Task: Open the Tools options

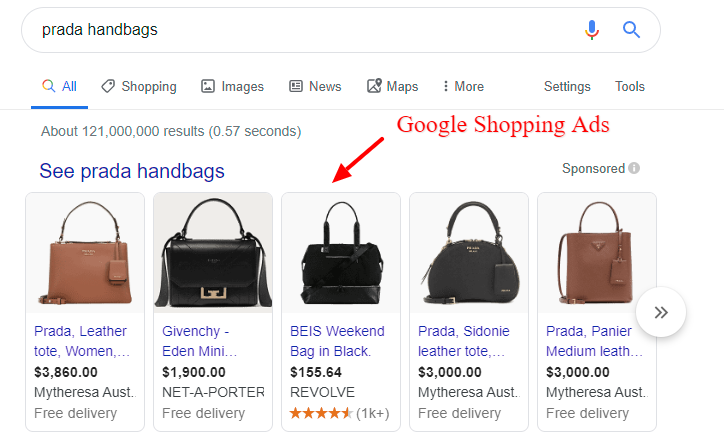Action: point(629,86)
